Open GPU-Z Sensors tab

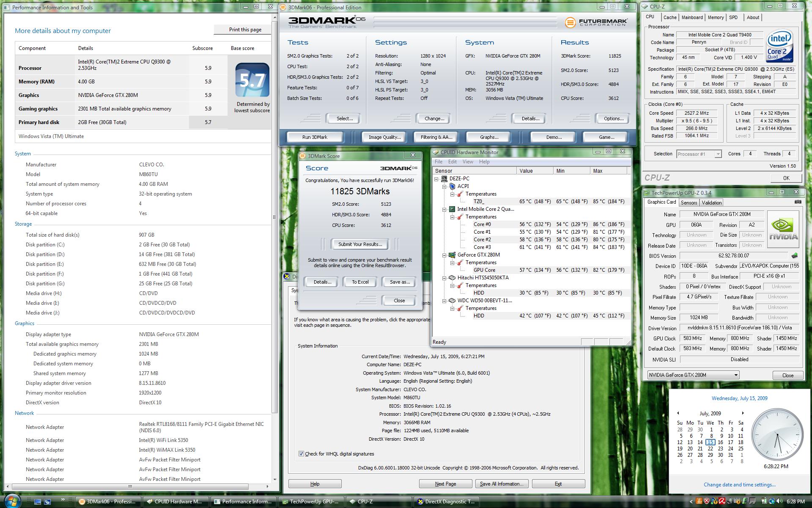click(x=689, y=203)
